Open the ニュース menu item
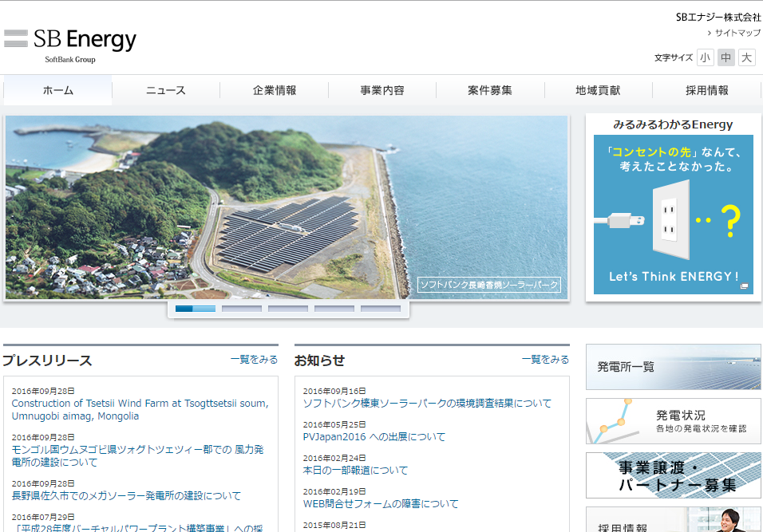 point(166,90)
